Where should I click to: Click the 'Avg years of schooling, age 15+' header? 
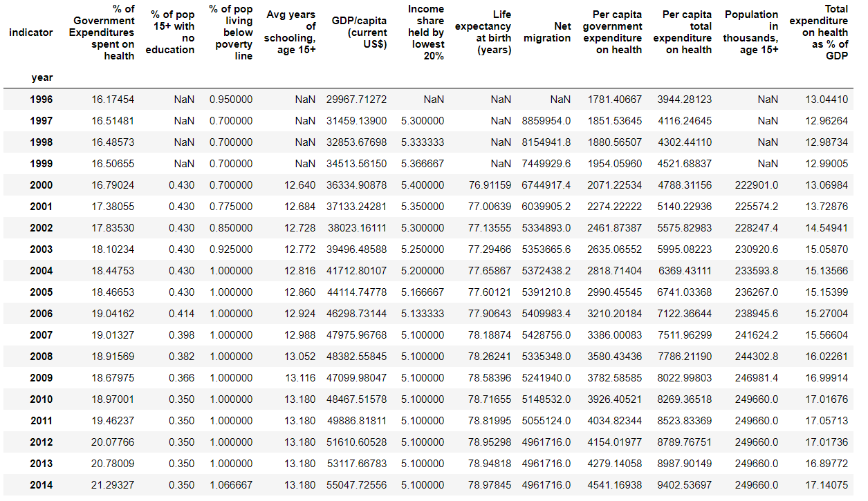coord(290,32)
